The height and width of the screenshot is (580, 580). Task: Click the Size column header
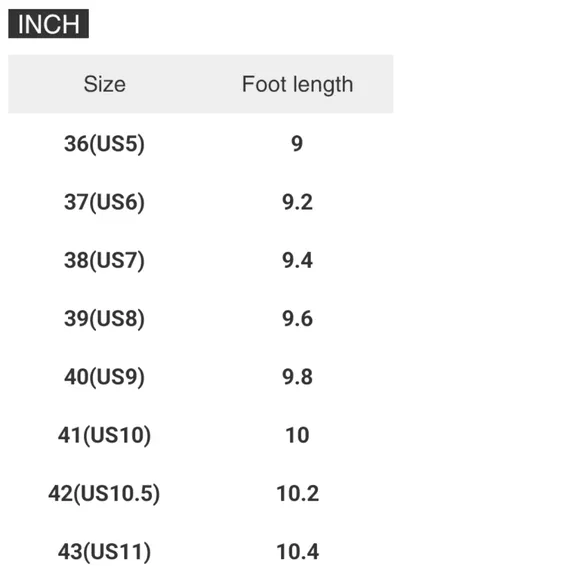point(104,84)
